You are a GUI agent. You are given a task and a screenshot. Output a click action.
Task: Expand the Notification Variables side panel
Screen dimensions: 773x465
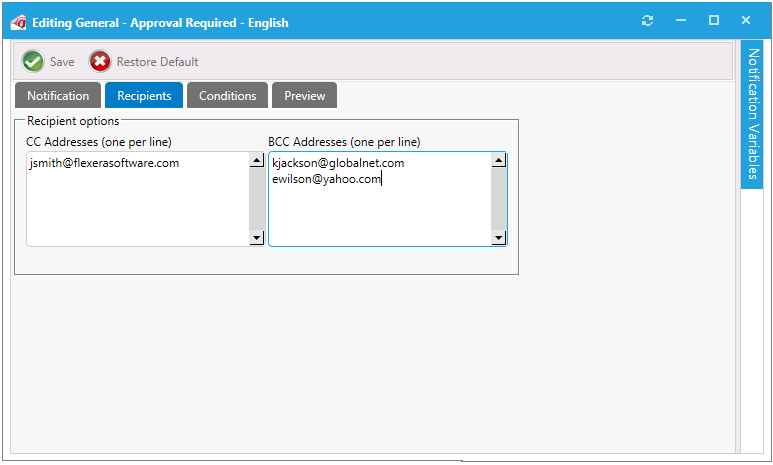pos(752,115)
